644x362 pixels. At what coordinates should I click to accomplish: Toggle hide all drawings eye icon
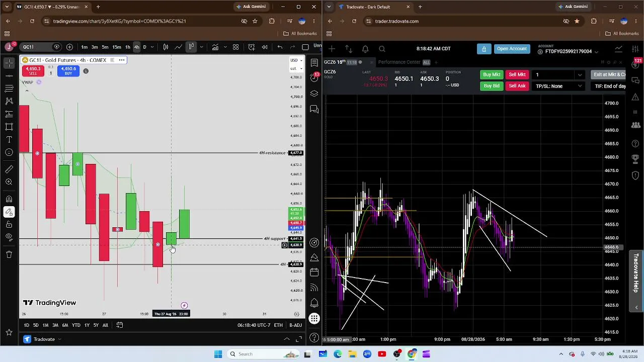[9, 237]
